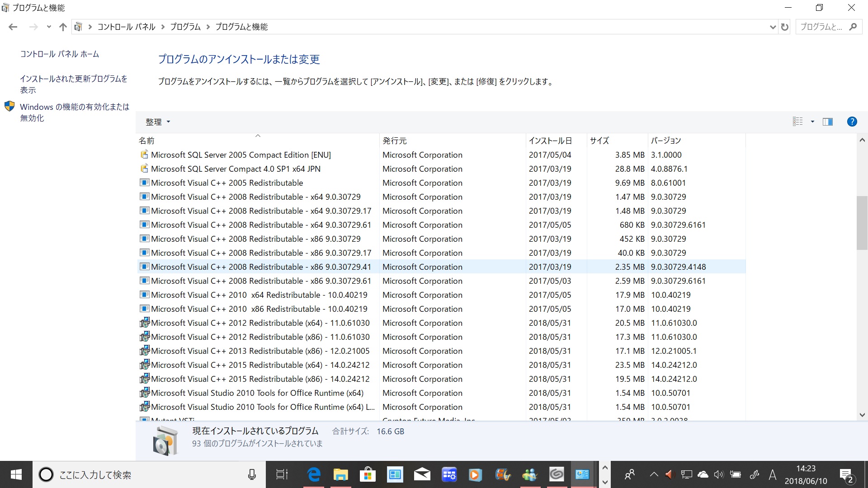This screenshot has height=488, width=868.
Task: Go up one folder level arrow
Action: 63,27
